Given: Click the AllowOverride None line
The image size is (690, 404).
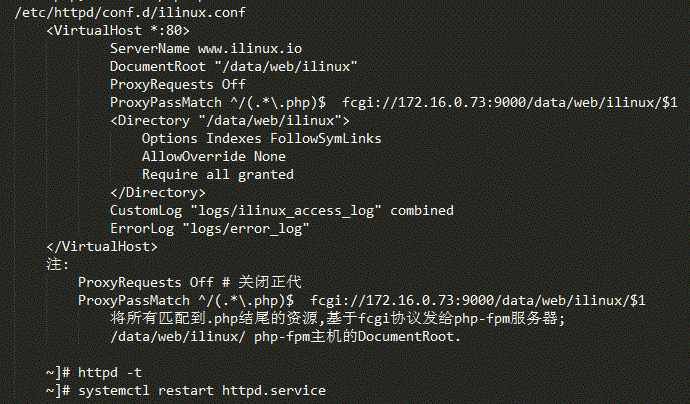Looking at the screenshot, I should pos(214,157).
